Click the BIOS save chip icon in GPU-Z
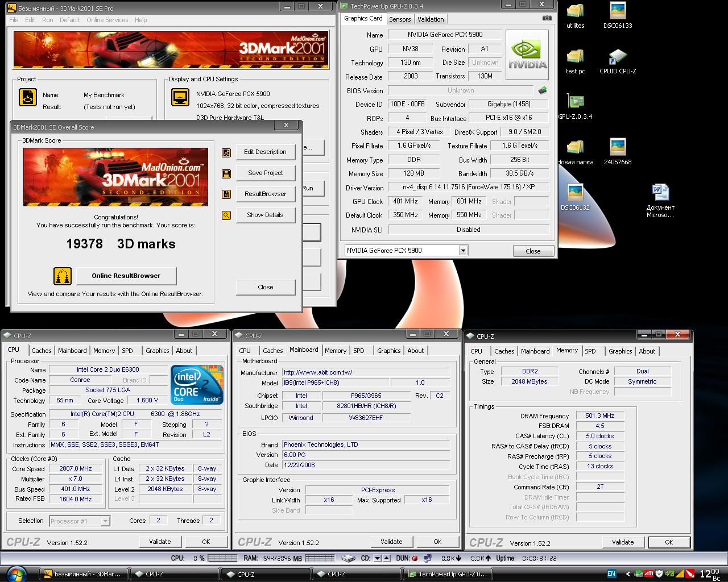This screenshot has width=728, height=582. (543, 90)
